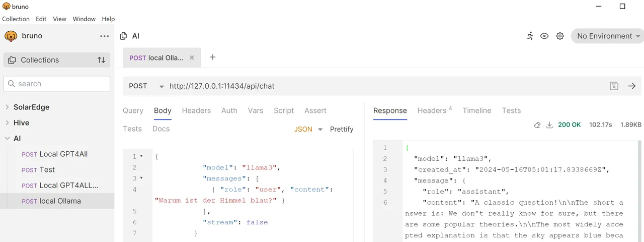Screen dimensions: 644x242
Task: Open the No Environment dropdown
Action: (608, 36)
